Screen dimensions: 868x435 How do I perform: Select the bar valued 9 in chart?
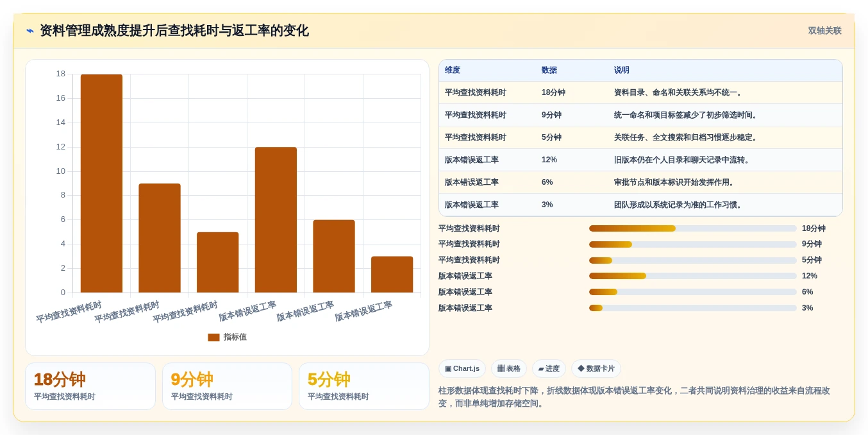pyautogui.click(x=160, y=238)
